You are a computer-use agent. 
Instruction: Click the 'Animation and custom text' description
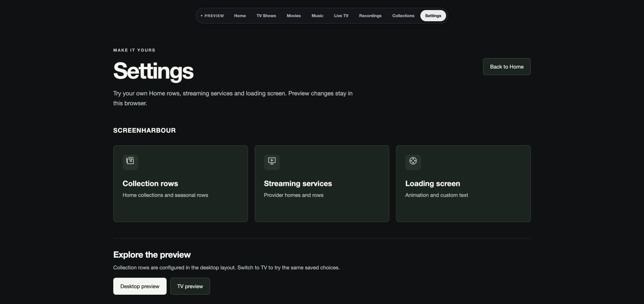(436, 195)
